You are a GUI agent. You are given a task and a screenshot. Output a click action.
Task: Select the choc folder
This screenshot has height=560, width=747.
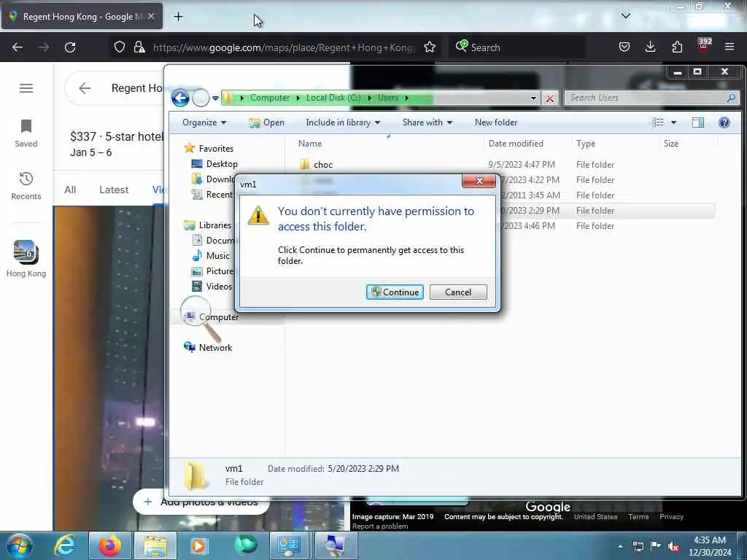pyautogui.click(x=323, y=165)
